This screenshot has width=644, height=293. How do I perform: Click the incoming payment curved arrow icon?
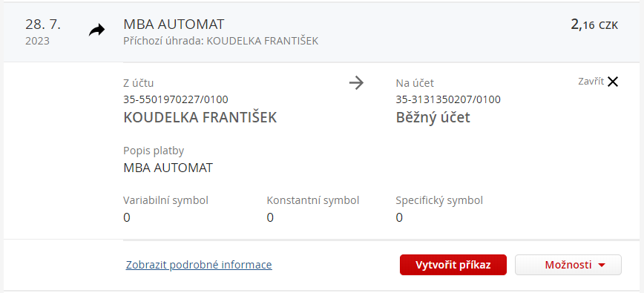pos(97,30)
